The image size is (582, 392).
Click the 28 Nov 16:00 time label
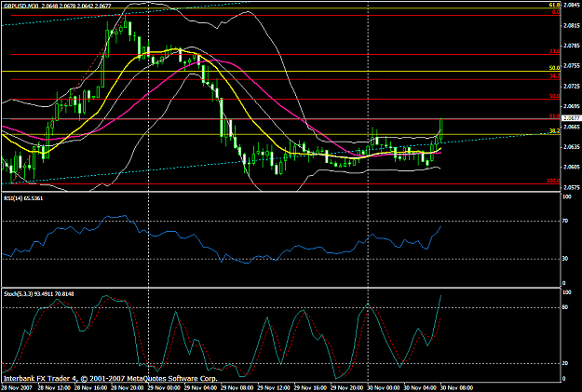point(89,388)
